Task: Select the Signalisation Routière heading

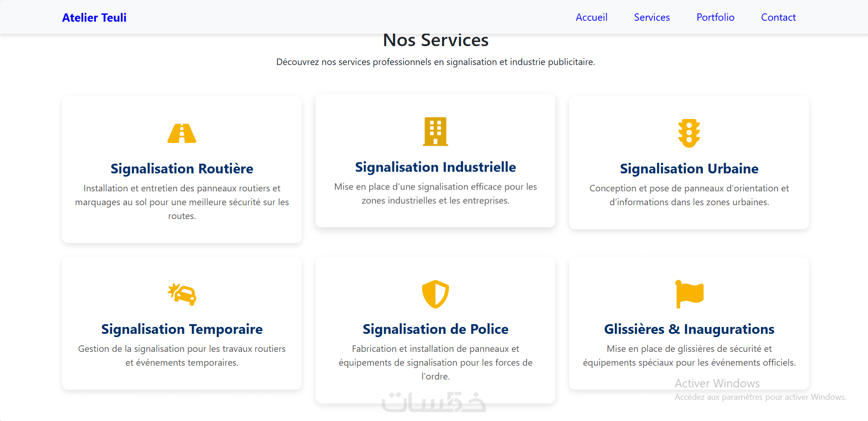Action: point(182,169)
